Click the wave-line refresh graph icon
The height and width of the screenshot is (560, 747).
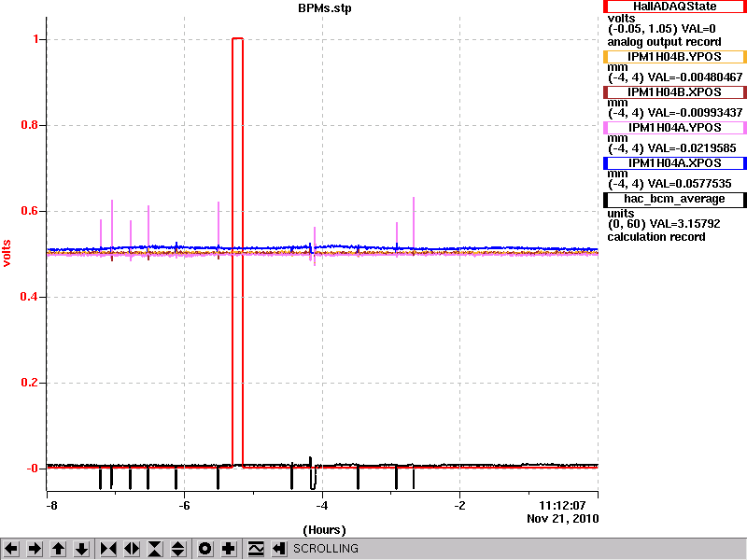click(x=256, y=549)
